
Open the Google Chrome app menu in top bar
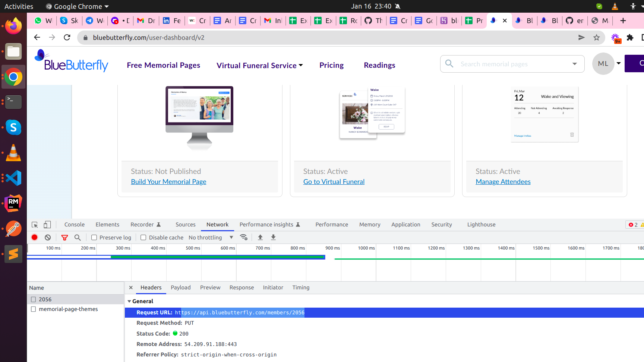click(x=78, y=6)
